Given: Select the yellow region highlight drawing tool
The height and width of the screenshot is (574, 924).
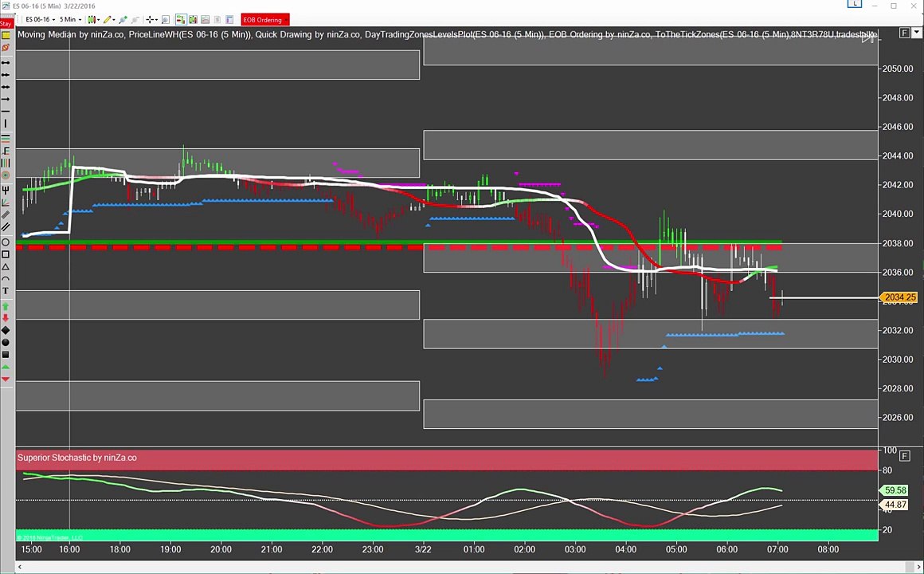Looking at the screenshot, I should pos(6,35).
